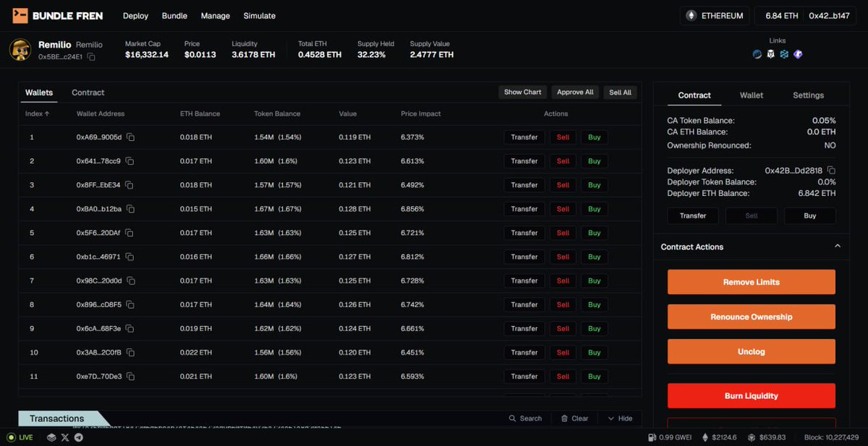This screenshot has height=446, width=868.
Task: Click the deployer Transfer button in right panel
Action: [693, 215]
